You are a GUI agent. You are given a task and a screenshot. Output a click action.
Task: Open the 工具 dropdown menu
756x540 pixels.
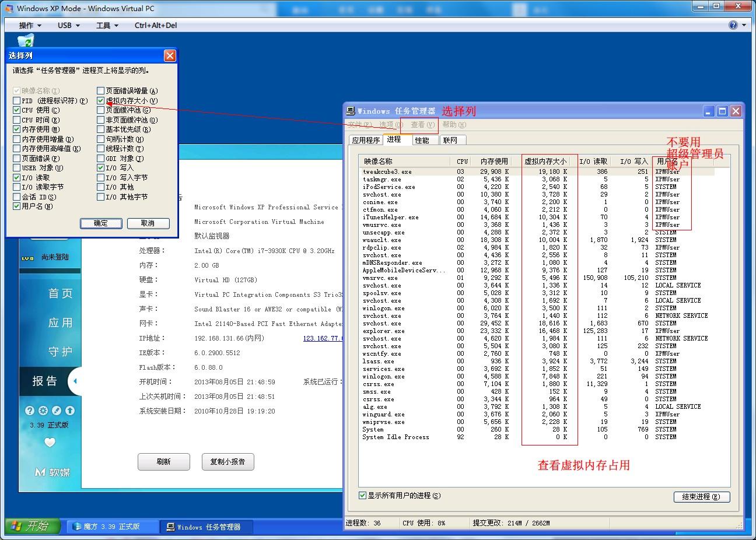click(x=107, y=25)
